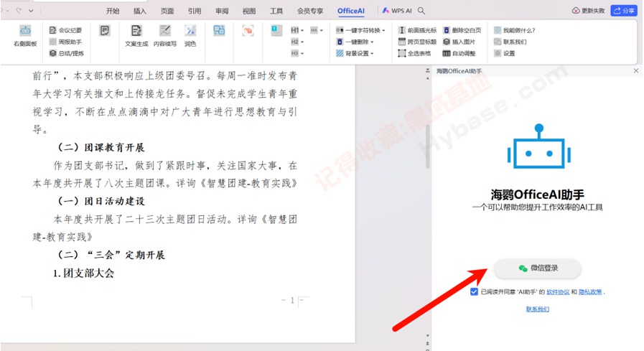Click heading （一）团日活动建设
This screenshot has width=644, height=351.
coord(101,201)
